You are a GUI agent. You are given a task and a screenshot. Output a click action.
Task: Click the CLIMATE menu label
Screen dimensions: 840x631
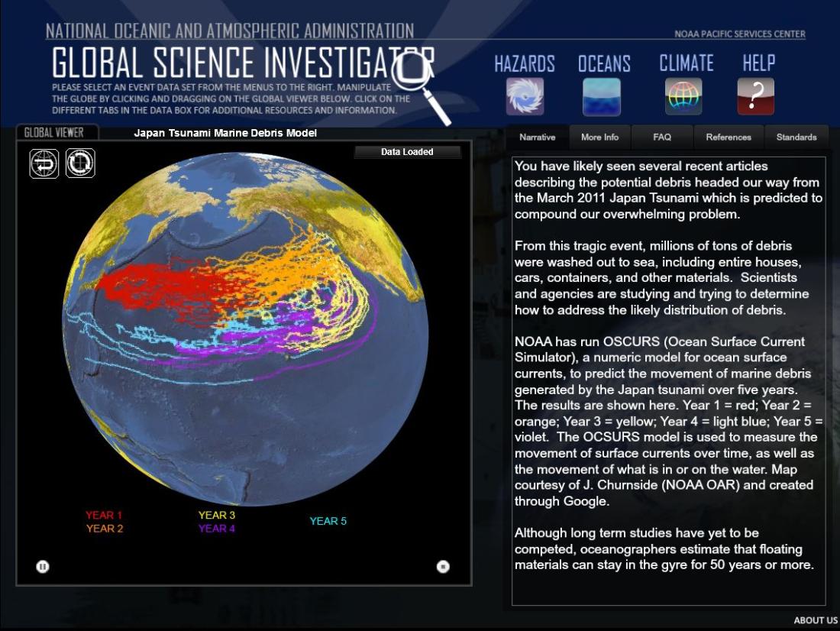(687, 63)
